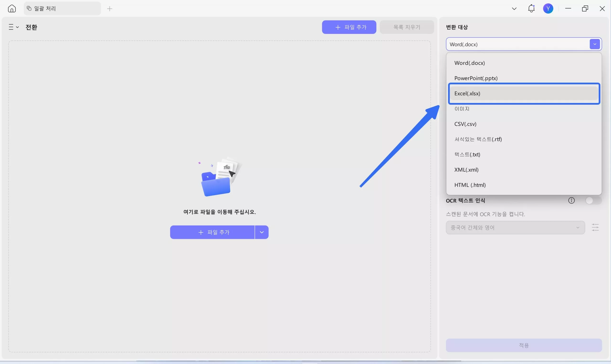This screenshot has width=611, height=364.
Task: Open OCR language dropdown 중국어 간체와 영어
Action: [515, 228]
